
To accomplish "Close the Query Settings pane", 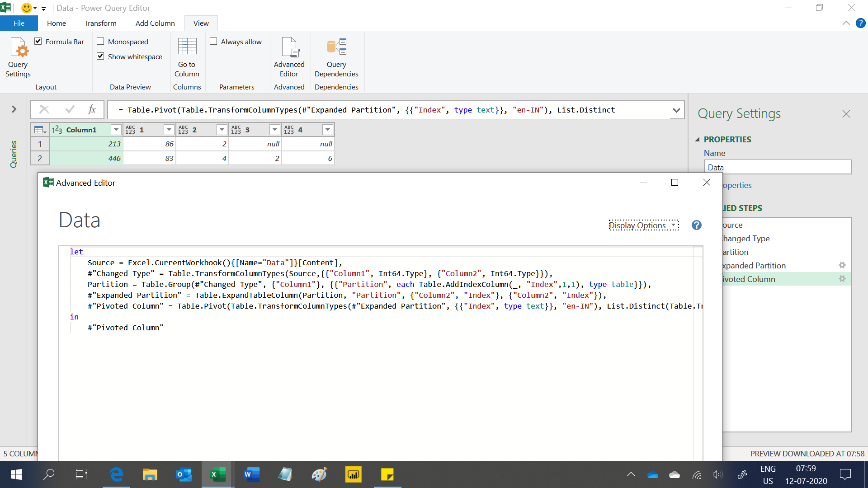I will [846, 114].
